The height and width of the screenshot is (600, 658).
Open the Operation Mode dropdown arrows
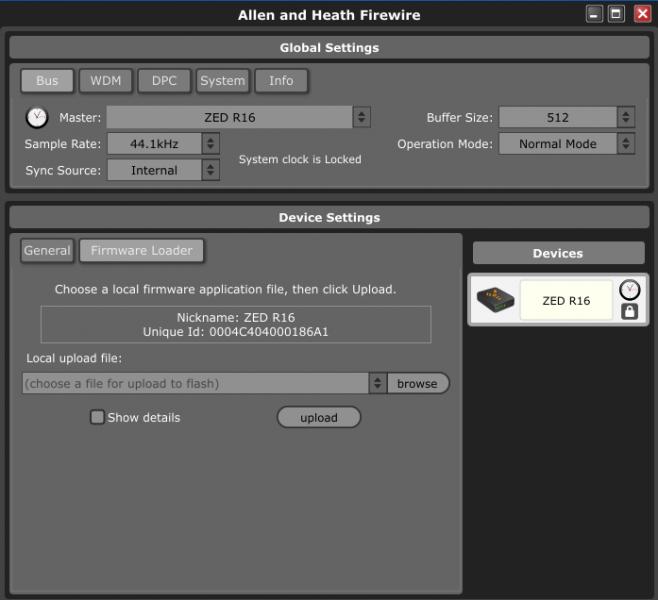coord(626,144)
